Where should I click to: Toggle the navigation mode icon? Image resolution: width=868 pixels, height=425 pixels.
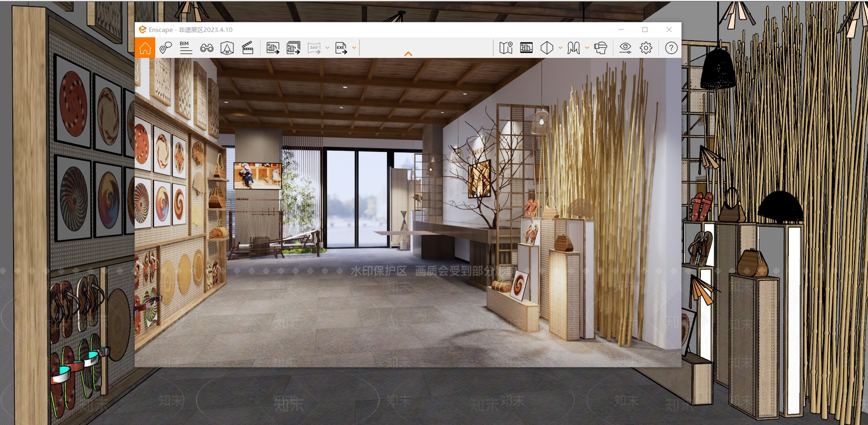(x=573, y=48)
